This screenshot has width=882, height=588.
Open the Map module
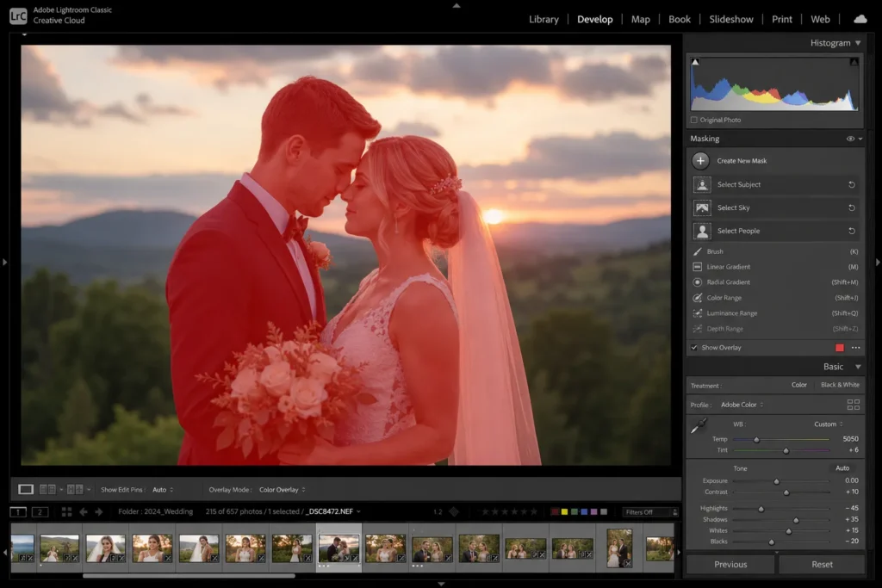(x=640, y=19)
